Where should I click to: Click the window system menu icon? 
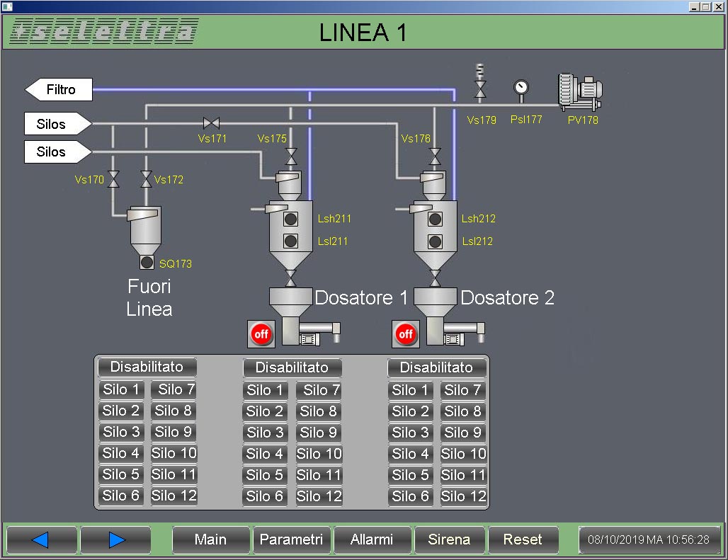point(7,6)
